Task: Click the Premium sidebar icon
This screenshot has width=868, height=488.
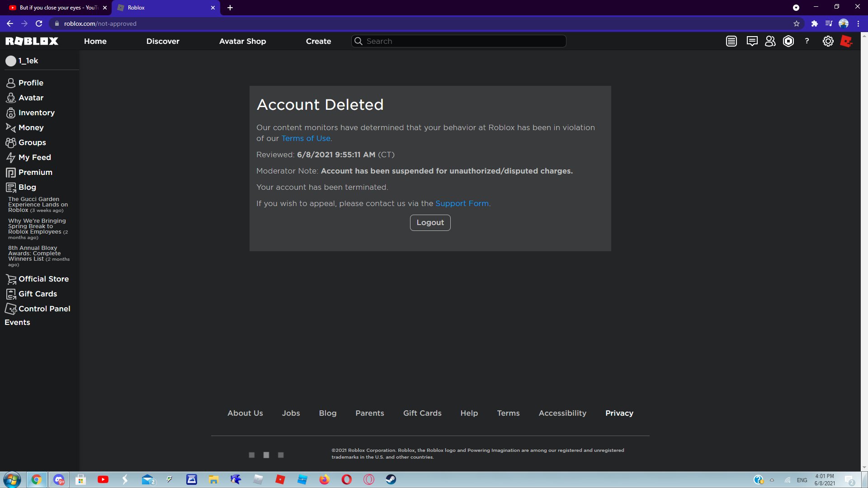Action: tap(11, 173)
